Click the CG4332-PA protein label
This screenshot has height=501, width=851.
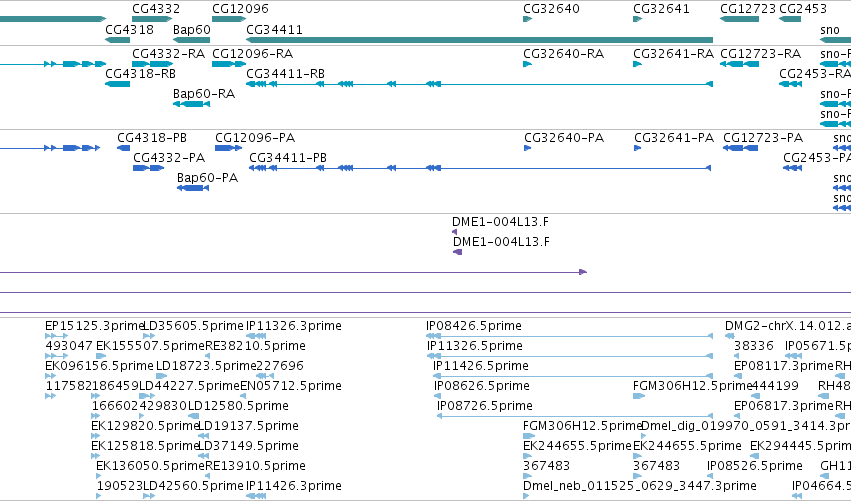tap(169, 158)
